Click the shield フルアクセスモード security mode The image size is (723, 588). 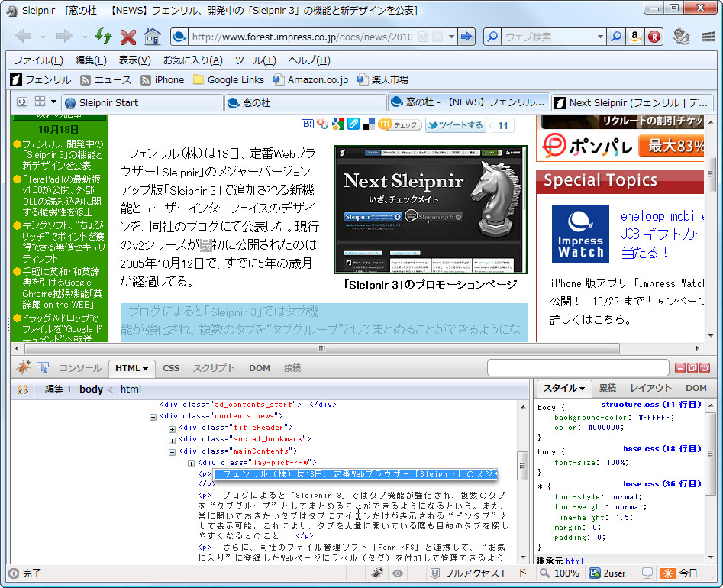coord(478,573)
